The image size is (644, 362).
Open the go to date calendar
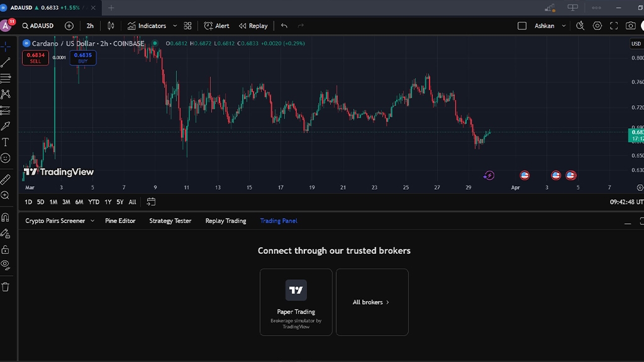point(151,202)
